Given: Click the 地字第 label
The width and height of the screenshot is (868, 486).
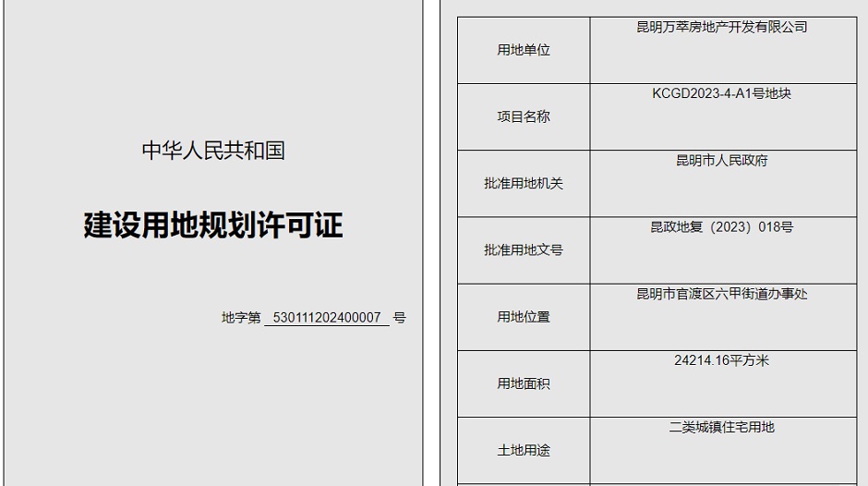Looking at the screenshot, I should (241, 318).
